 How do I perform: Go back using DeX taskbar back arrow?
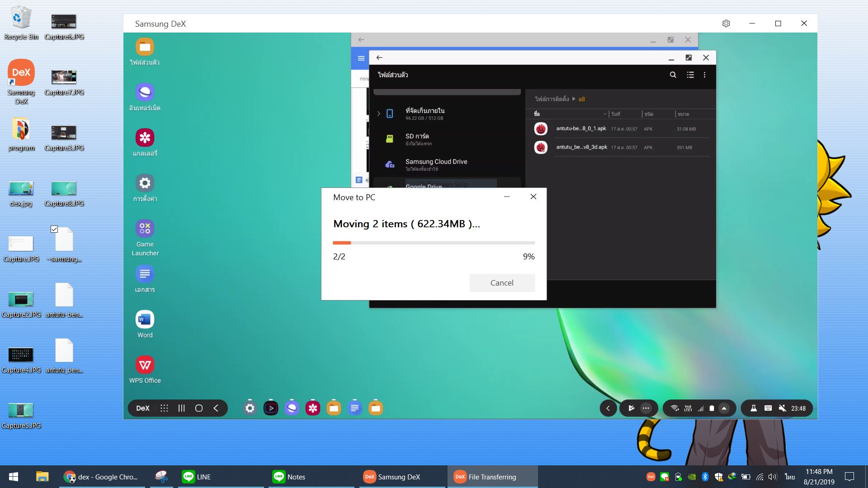216,408
